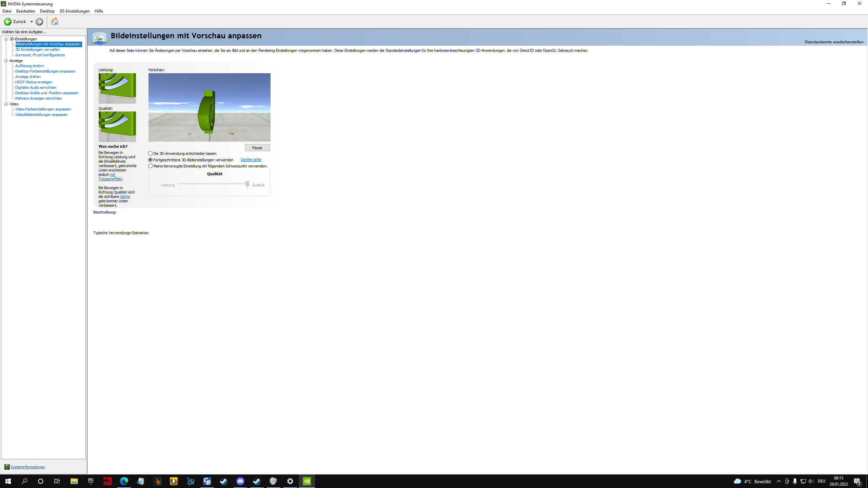The width and height of the screenshot is (868, 488).
Task: Click the NVIDIA taskbar icon
Action: tap(307, 481)
